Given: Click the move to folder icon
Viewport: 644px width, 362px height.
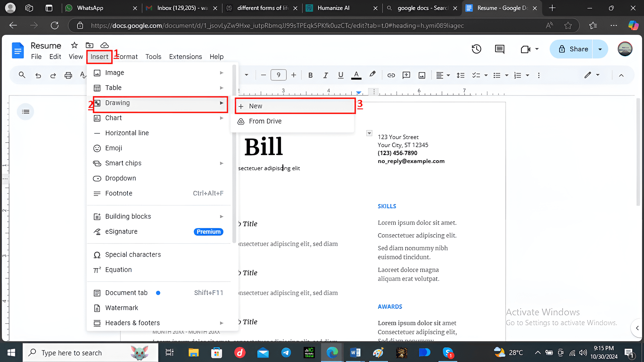Looking at the screenshot, I should point(90,45).
